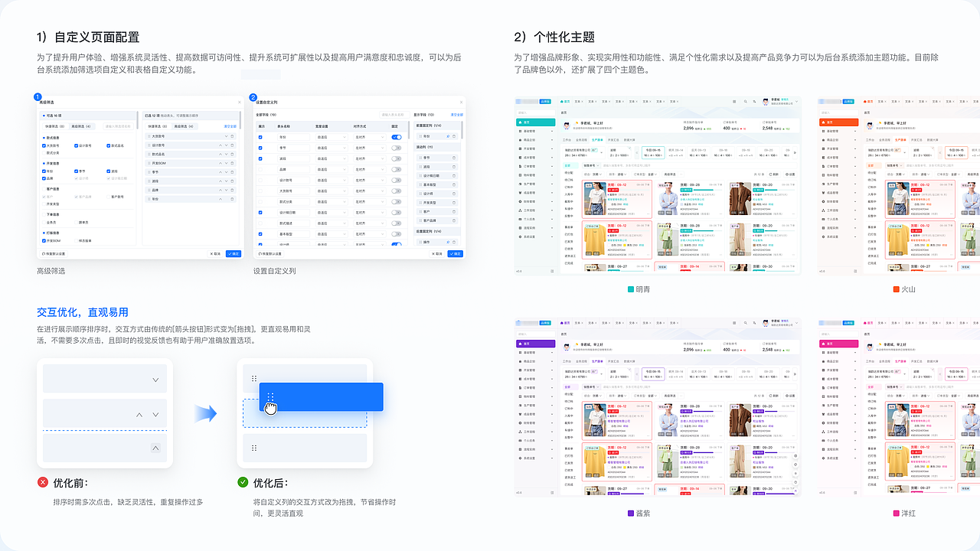This screenshot has width=980, height=551.
Task: Click 刷新 refresh in 明青 theme
Action: pyautogui.click(x=774, y=174)
